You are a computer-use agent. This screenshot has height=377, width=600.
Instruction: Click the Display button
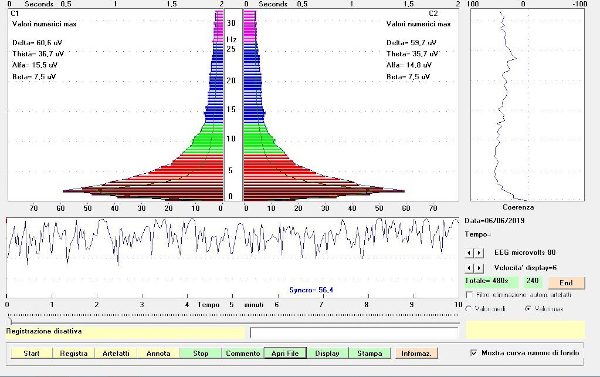[x=328, y=353]
